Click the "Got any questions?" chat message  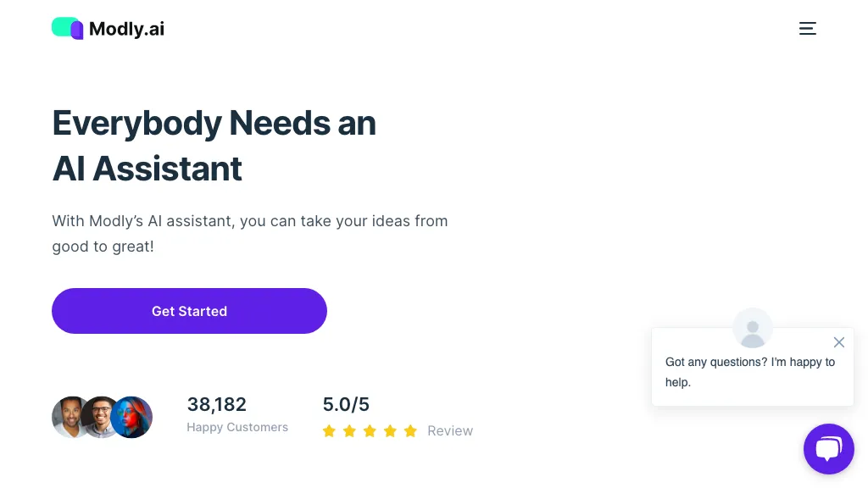pyautogui.click(x=749, y=372)
